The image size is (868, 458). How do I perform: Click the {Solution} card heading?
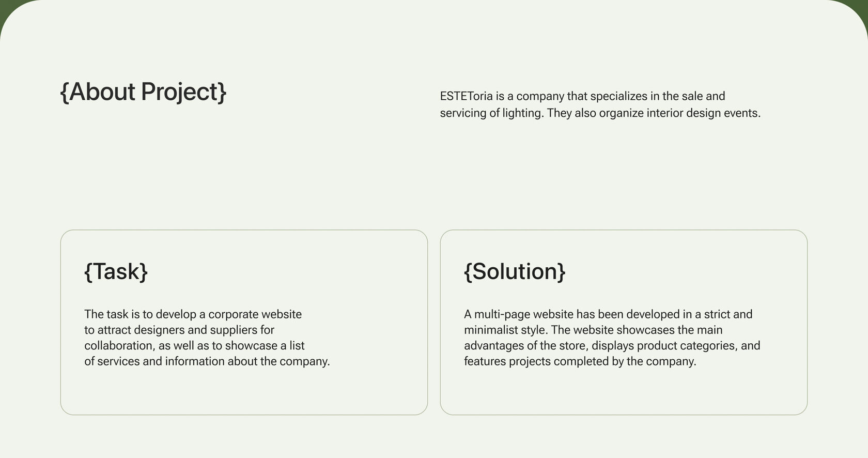click(x=515, y=271)
